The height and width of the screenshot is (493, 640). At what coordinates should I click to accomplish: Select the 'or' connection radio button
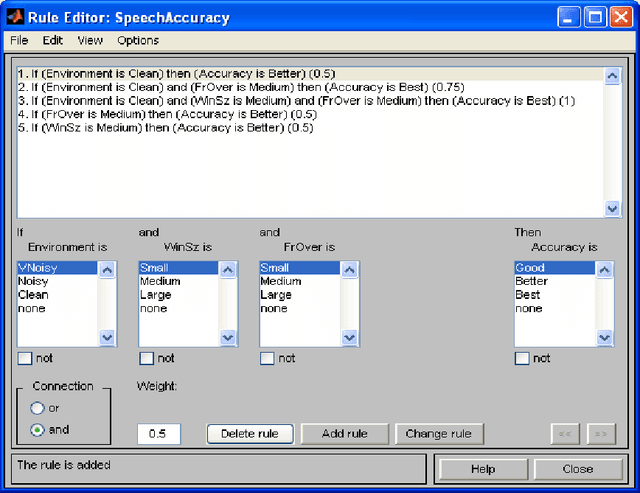point(39,408)
